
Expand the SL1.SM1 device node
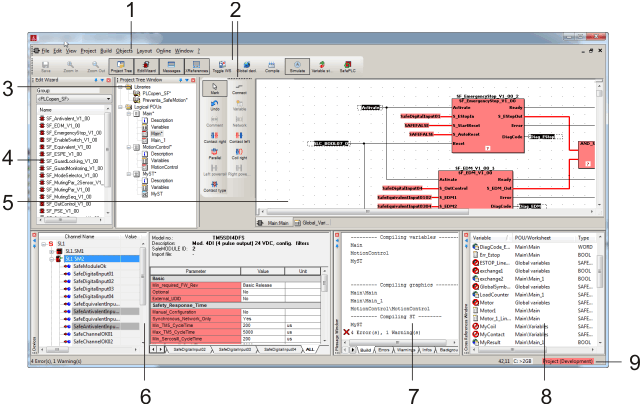(51, 251)
